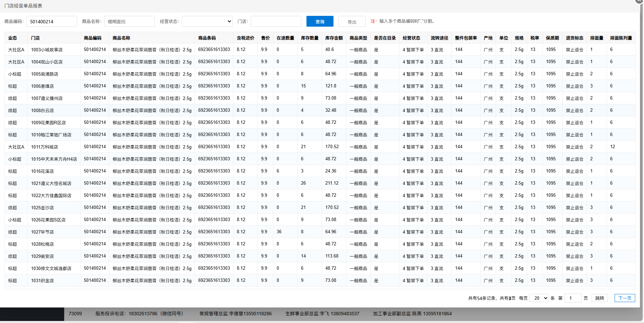Open the 经营状态 dropdown
This screenshot has width=644, height=323.
click(207, 21)
